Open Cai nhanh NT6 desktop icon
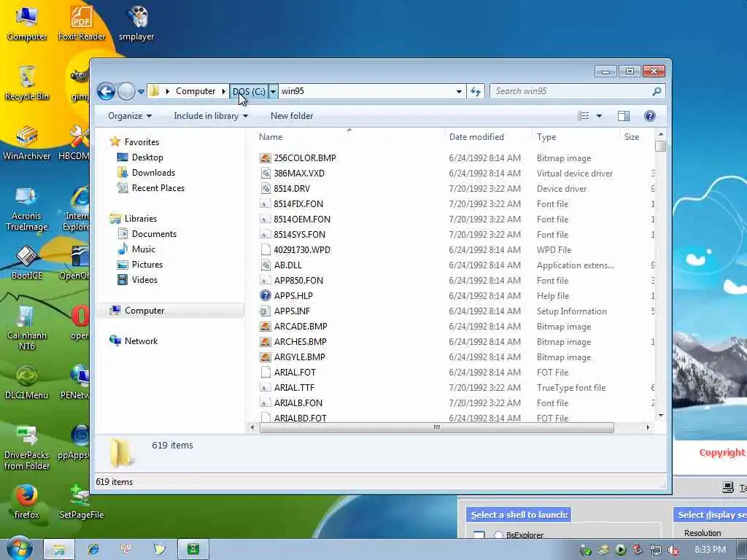The width and height of the screenshot is (747, 560). tap(27, 327)
